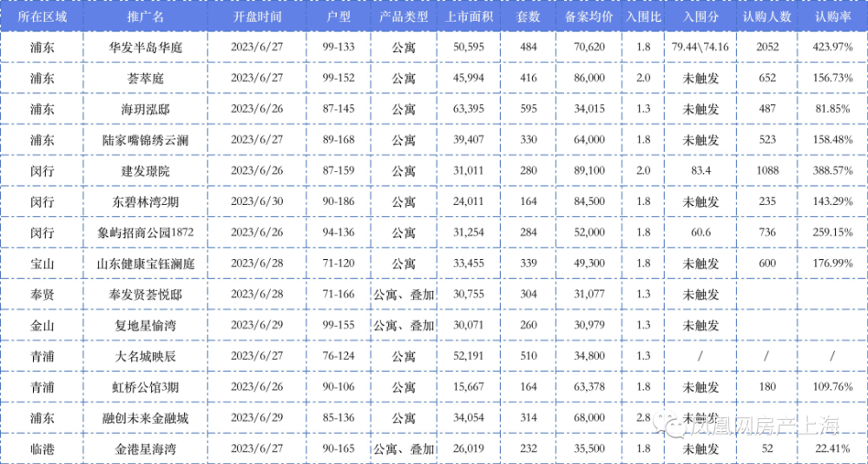Viewport: 868px width, 464px height.
Task: Click the 52,191 listed area cell
Action: click(469, 356)
